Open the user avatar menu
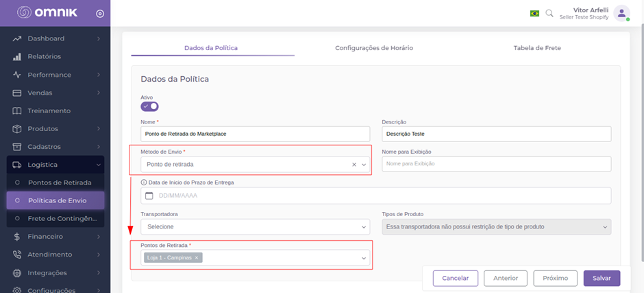Image resolution: width=644 pixels, height=293 pixels. (622, 13)
